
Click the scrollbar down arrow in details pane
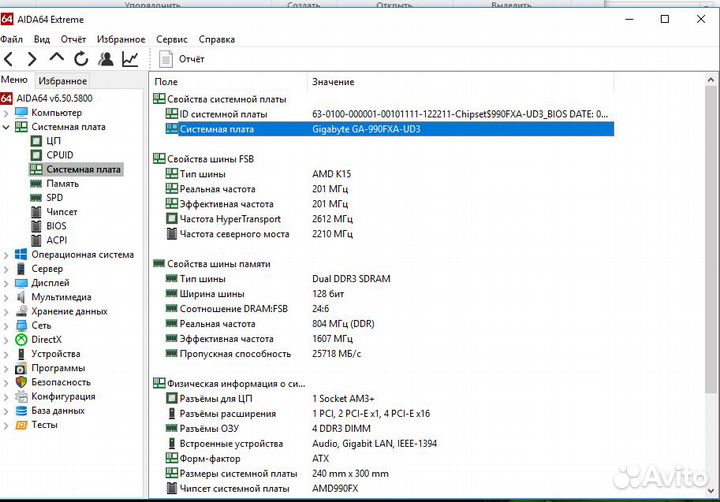[x=711, y=491]
